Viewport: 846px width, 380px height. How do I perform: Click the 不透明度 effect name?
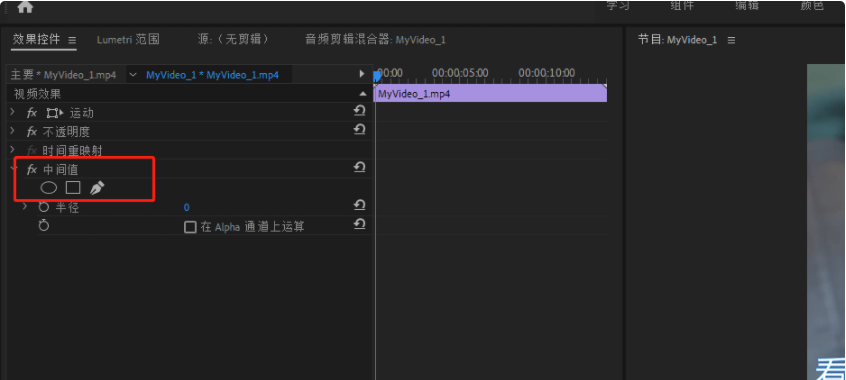pyautogui.click(x=66, y=132)
